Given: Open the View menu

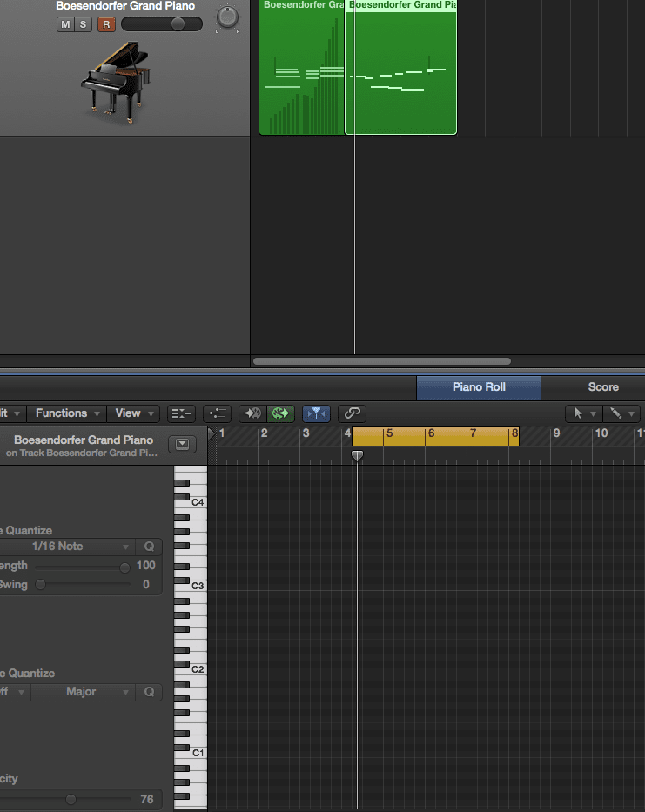Looking at the screenshot, I should pyautogui.click(x=134, y=413).
